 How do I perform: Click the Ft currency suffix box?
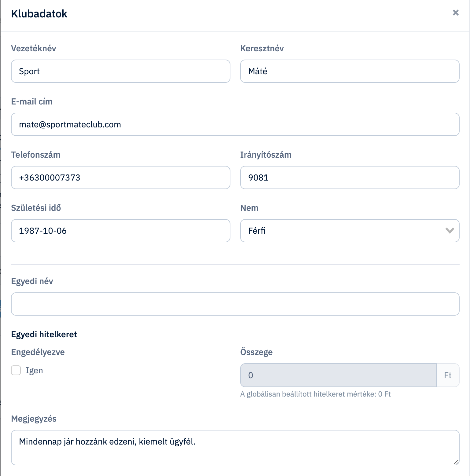click(x=448, y=375)
